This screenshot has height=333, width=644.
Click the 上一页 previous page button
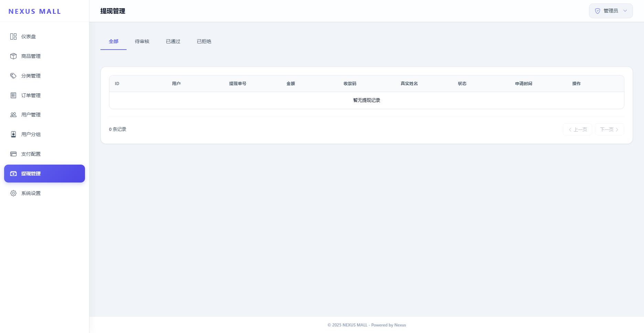point(577,129)
